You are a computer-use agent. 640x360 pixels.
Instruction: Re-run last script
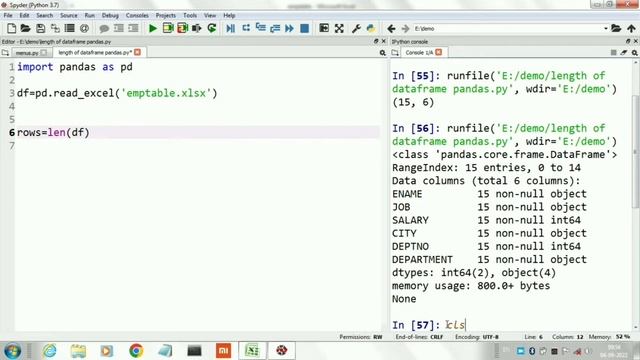(x=212, y=28)
